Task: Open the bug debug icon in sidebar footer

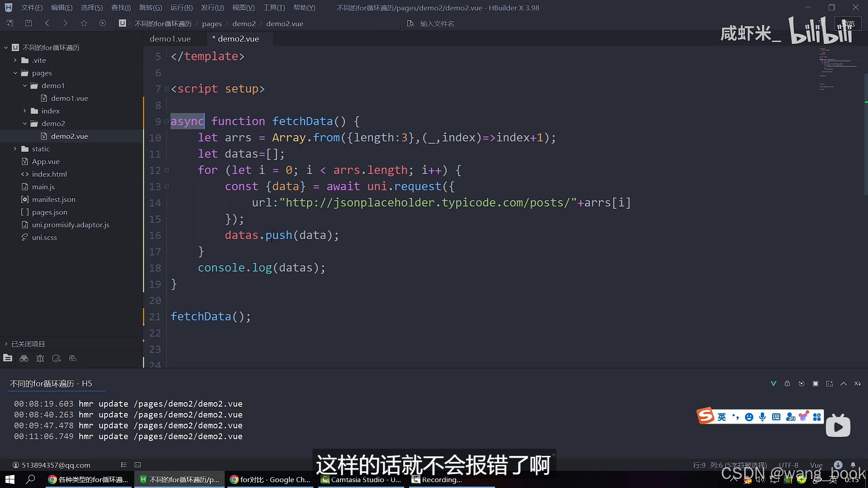Action: coord(40,358)
